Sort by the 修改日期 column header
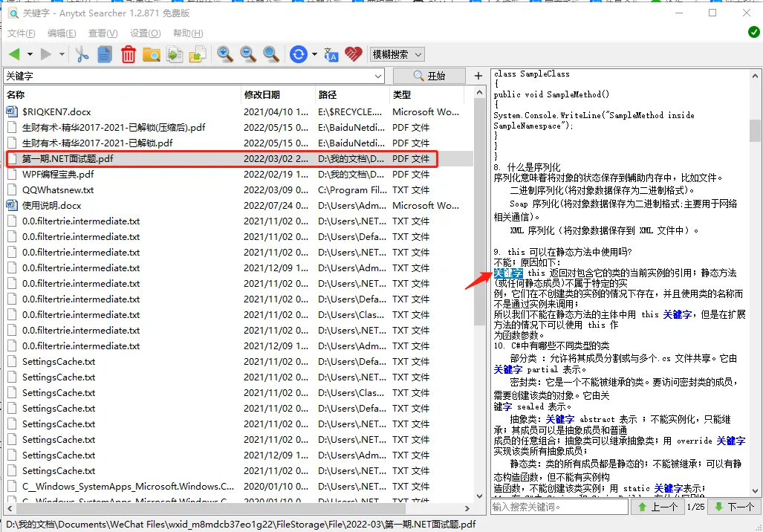The width and height of the screenshot is (763, 532). pos(279,95)
